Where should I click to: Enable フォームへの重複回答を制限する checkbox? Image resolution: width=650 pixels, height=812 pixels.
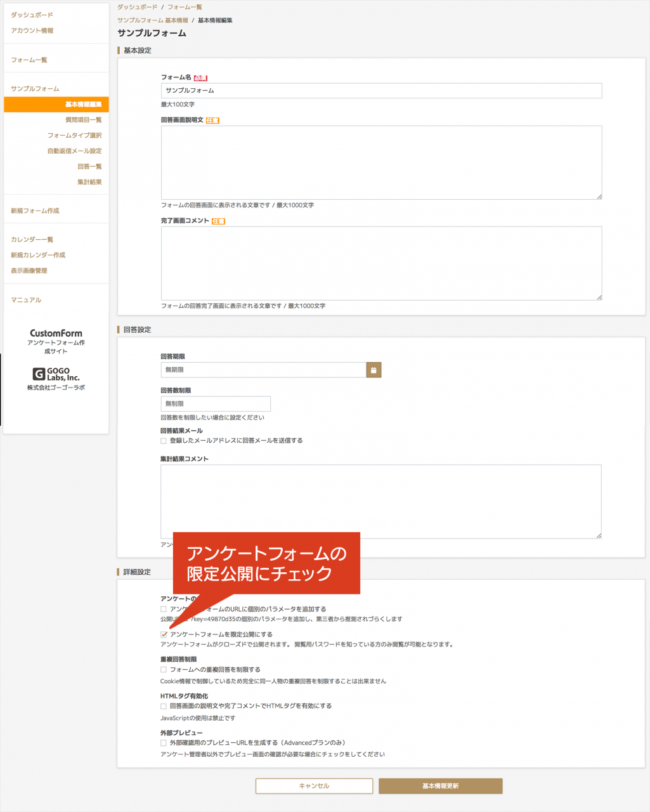pyautogui.click(x=164, y=669)
